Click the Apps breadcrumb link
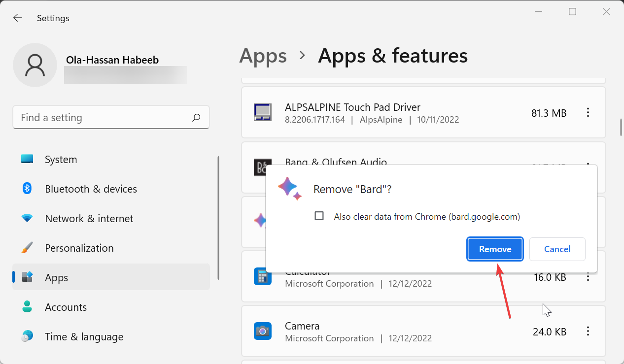 coord(263,56)
